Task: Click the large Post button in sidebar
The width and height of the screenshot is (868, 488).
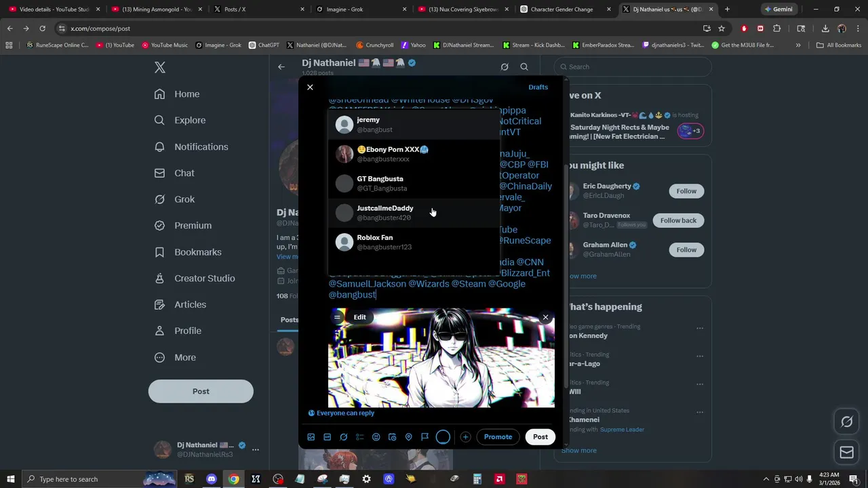Action: [201, 391]
